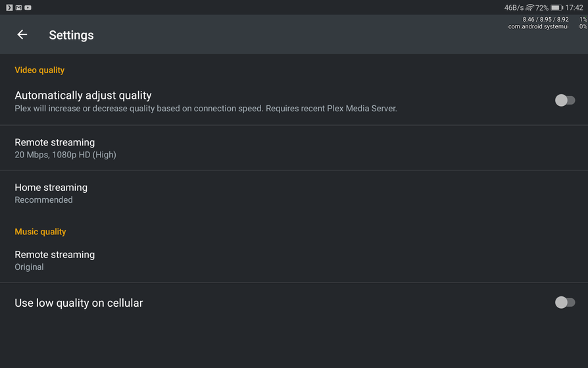588x368 pixels.
Task: Tap the Recommended value under Home streaming
Action: pyautogui.click(x=43, y=199)
